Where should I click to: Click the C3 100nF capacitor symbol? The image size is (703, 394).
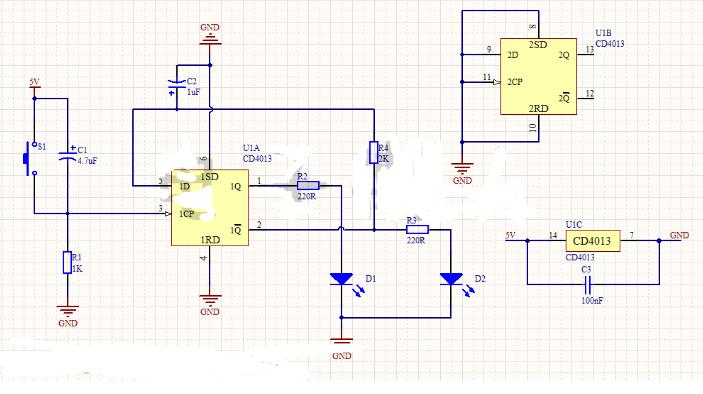coord(587,284)
